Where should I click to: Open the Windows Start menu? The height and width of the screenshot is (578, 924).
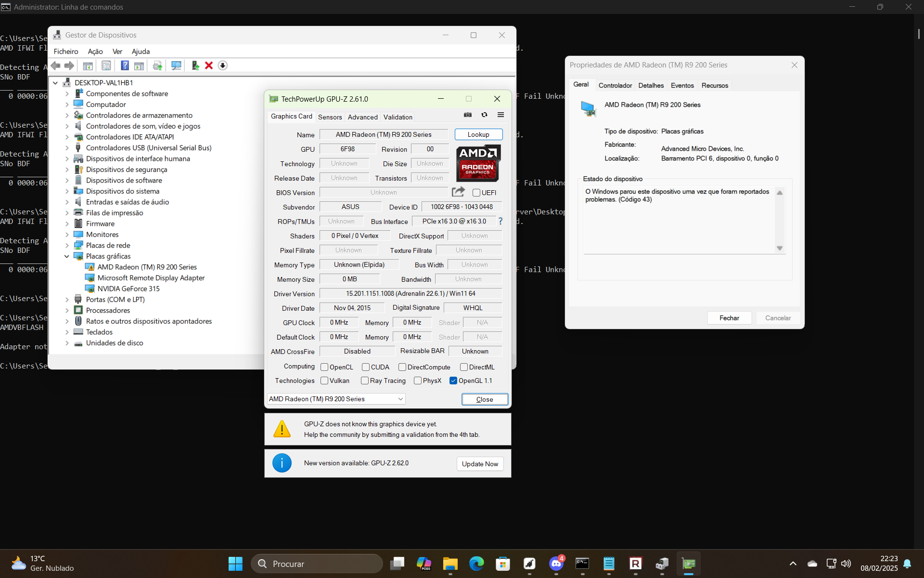(x=235, y=564)
